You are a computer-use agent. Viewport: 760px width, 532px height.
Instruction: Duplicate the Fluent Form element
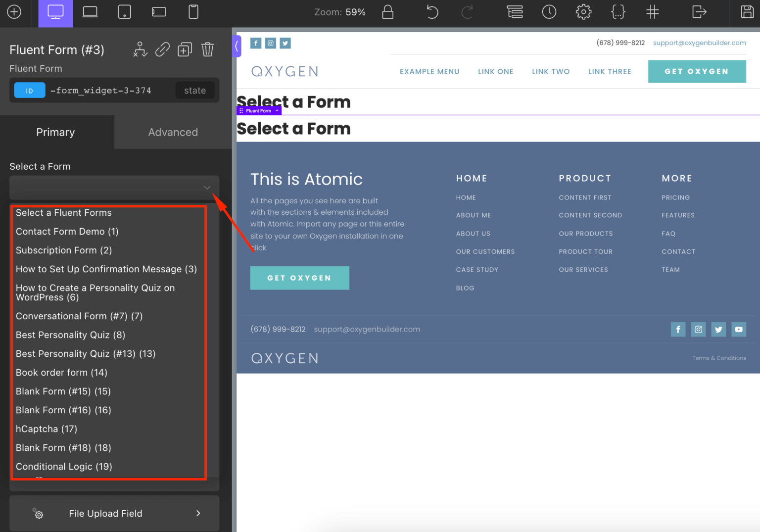point(185,49)
